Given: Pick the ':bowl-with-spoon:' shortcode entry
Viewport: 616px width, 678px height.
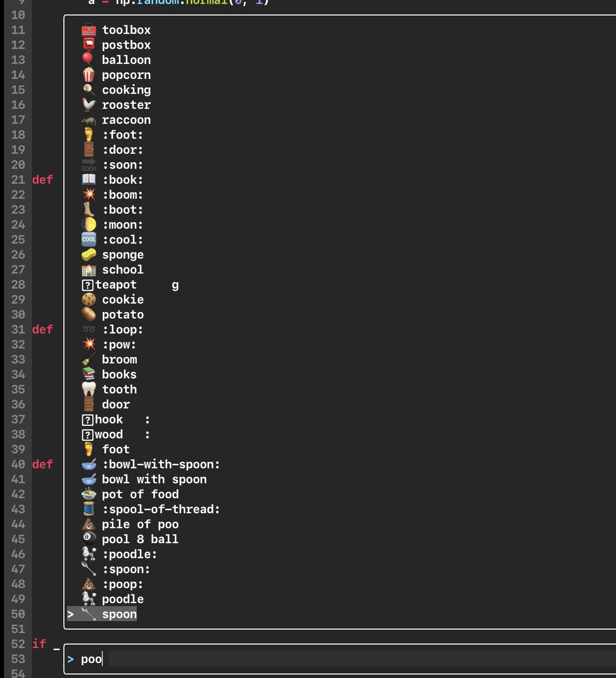Looking at the screenshot, I should 161,464.
